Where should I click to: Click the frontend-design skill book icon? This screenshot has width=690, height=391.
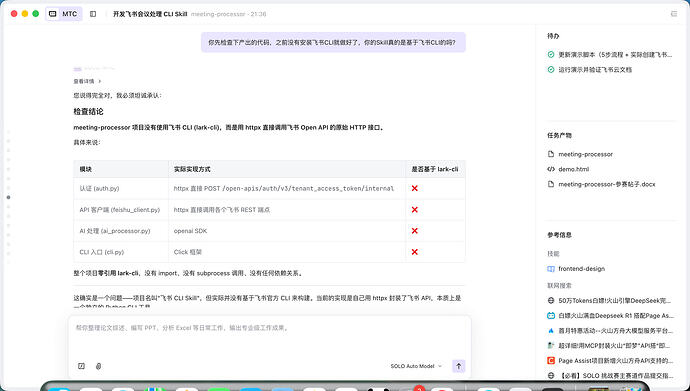(551, 269)
